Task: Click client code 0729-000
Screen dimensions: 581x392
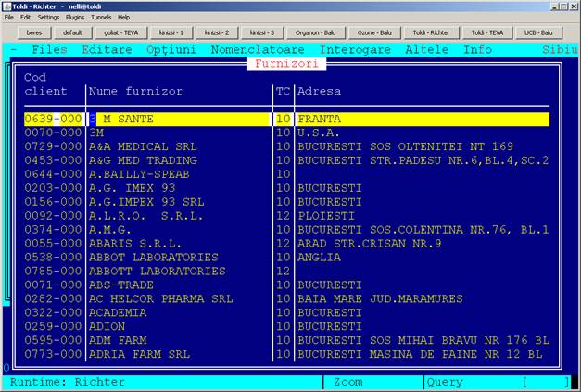Action: click(53, 146)
